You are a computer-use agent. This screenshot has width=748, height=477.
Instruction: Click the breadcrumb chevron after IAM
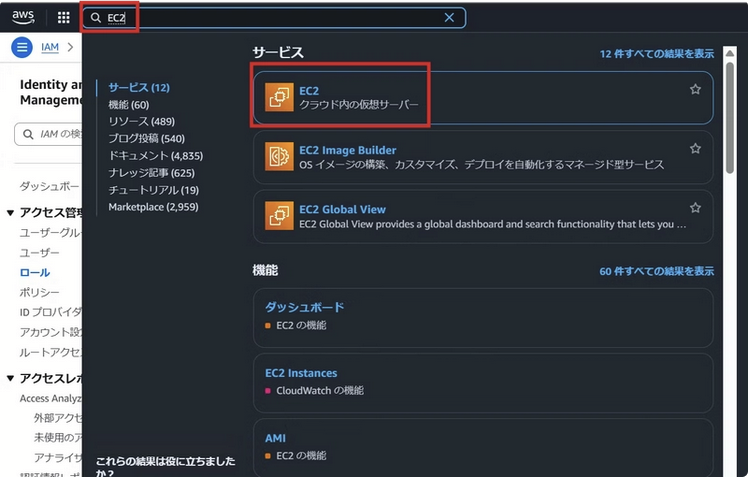pos(71,47)
